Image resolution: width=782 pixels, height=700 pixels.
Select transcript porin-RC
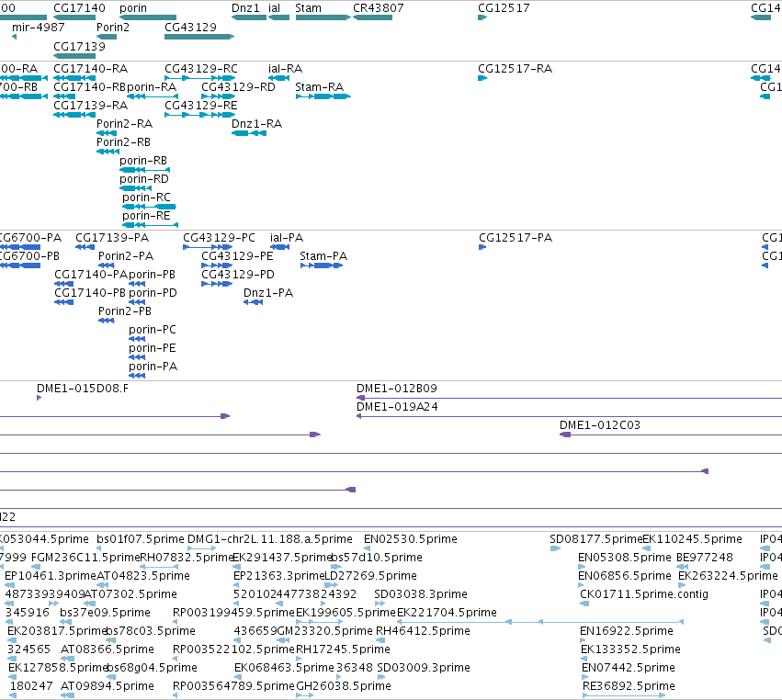(149, 207)
